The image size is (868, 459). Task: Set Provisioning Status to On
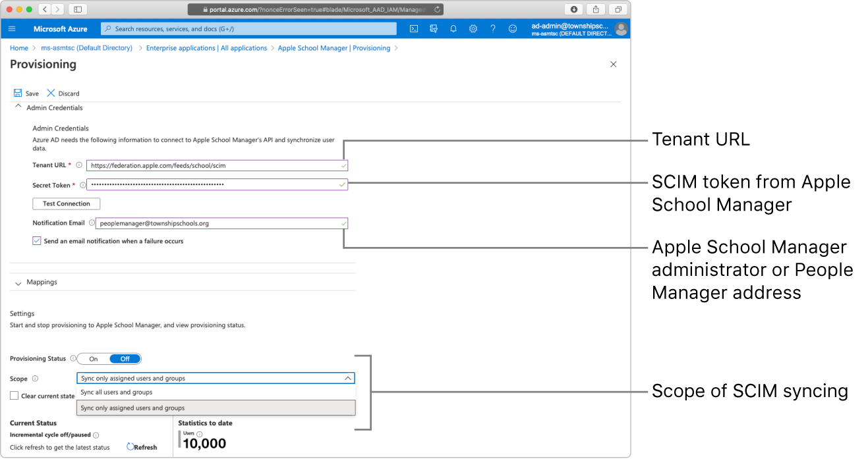(x=93, y=358)
